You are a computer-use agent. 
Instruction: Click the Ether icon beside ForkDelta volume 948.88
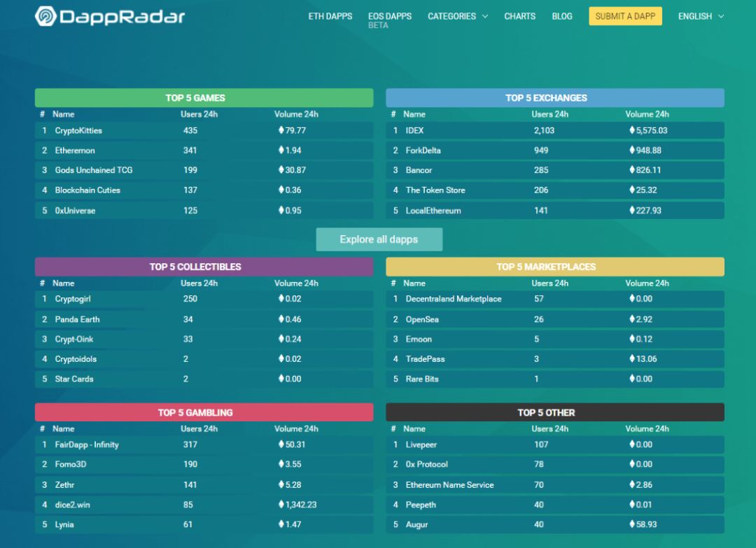[x=632, y=150]
